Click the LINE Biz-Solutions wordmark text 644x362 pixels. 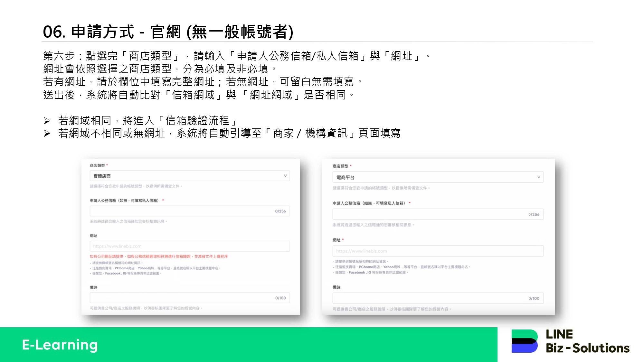pyautogui.click(x=587, y=341)
